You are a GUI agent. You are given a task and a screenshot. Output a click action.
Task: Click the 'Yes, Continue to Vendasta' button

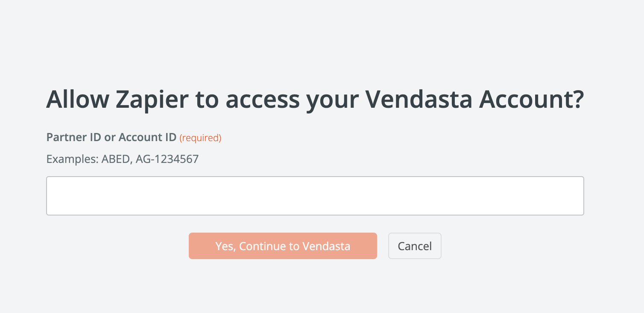pyautogui.click(x=283, y=246)
